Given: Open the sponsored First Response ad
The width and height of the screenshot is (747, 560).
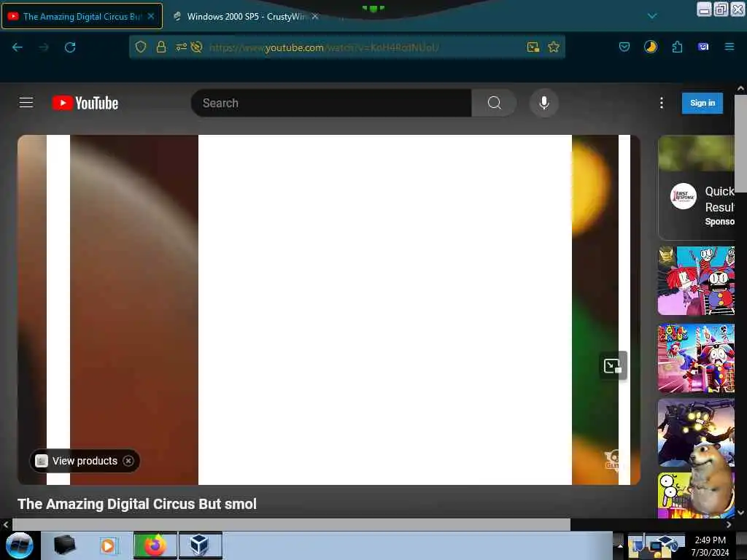Looking at the screenshot, I should click(x=696, y=187).
